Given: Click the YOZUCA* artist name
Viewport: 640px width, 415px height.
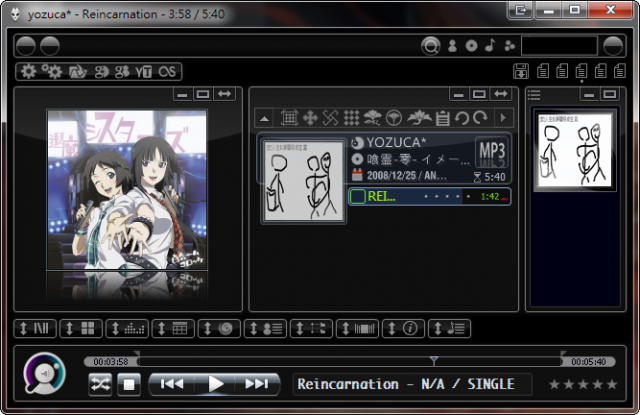Looking at the screenshot, I should coord(396,142).
